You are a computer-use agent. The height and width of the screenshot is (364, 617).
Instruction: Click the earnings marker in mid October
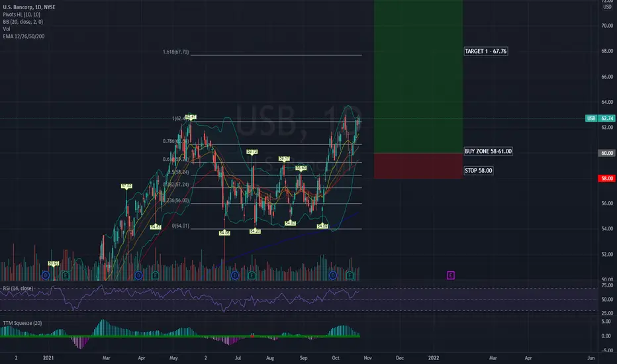(350, 275)
